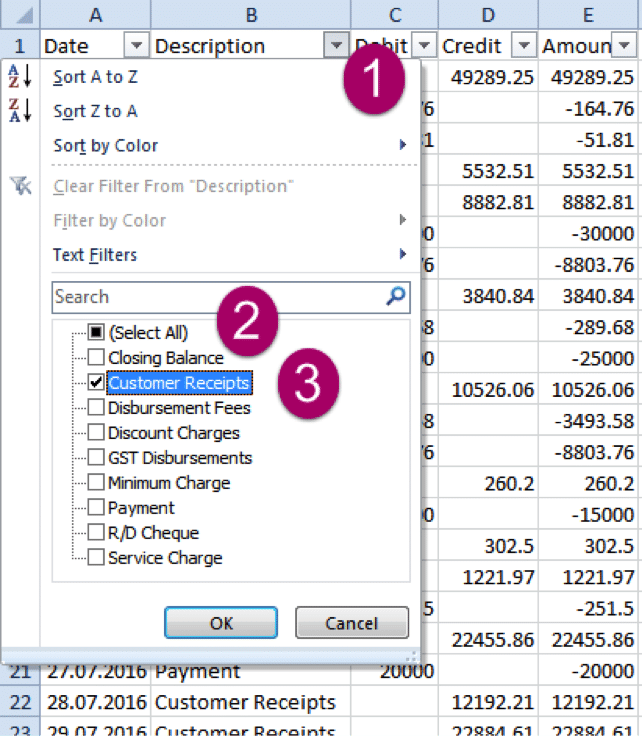Enable the Payment filter checkbox
The width and height of the screenshot is (643, 736).
[x=96, y=508]
